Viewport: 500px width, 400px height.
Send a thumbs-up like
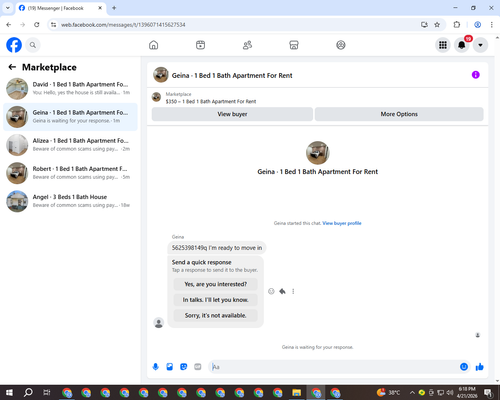(x=480, y=367)
